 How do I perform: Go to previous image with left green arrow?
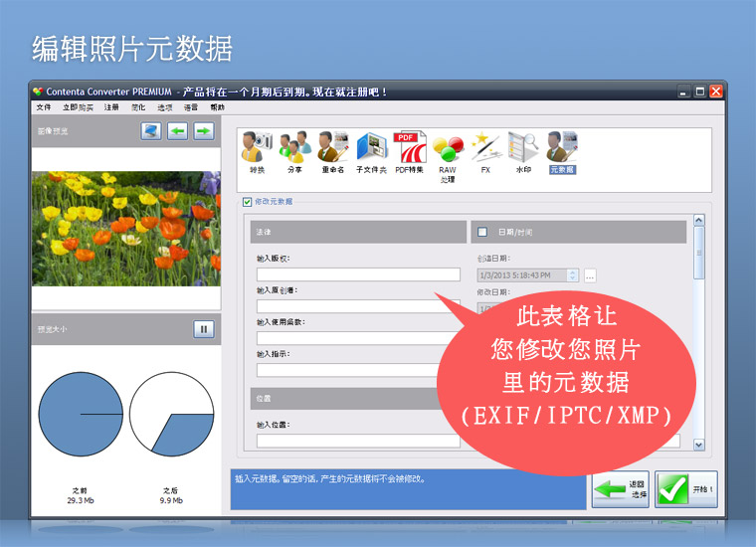click(x=177, y=130)
